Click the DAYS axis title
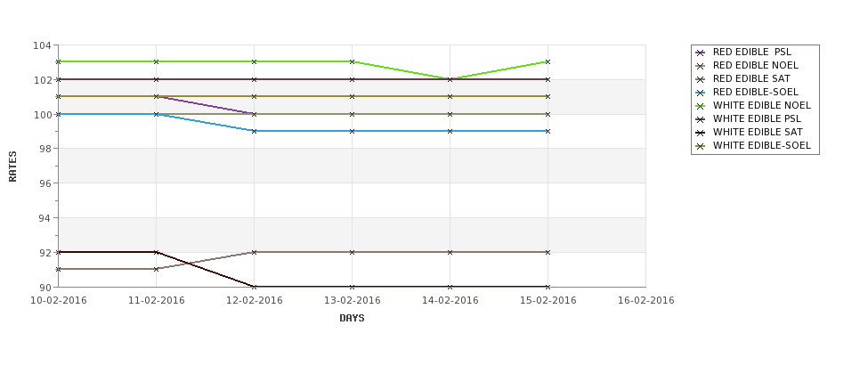 click(x=352, y=319)
